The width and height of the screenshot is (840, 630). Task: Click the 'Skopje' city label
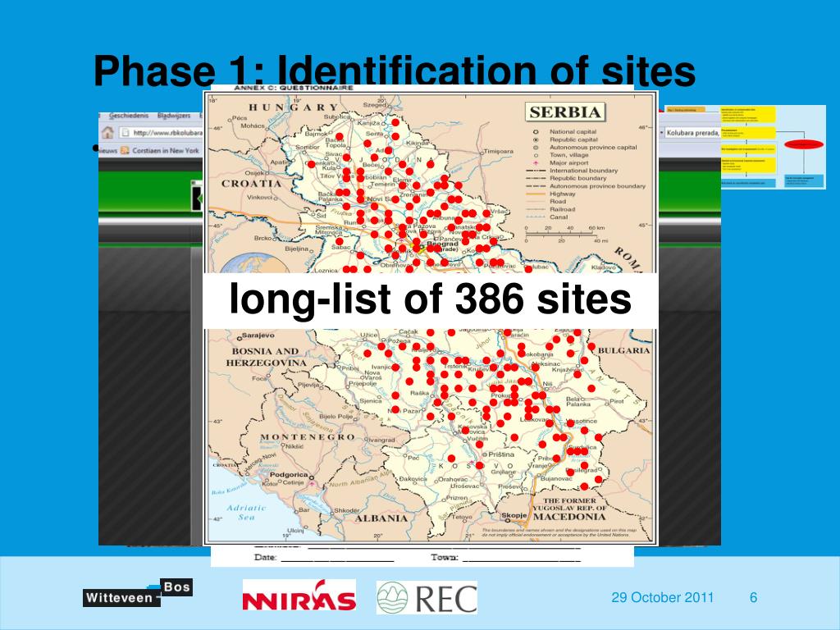[514, 515]
